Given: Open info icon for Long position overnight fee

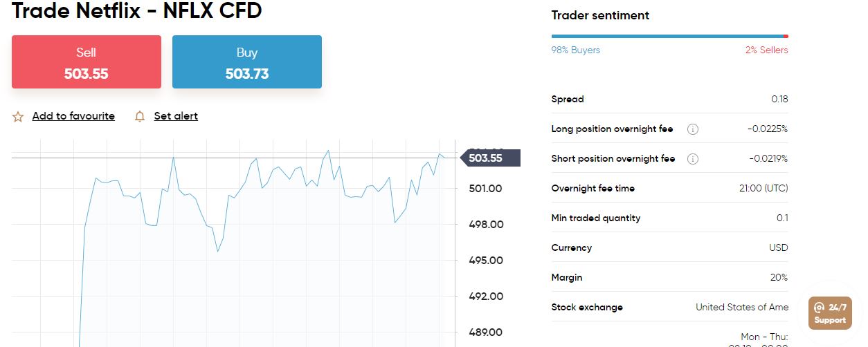Looking at the screenshot, I should click(693, 129).
